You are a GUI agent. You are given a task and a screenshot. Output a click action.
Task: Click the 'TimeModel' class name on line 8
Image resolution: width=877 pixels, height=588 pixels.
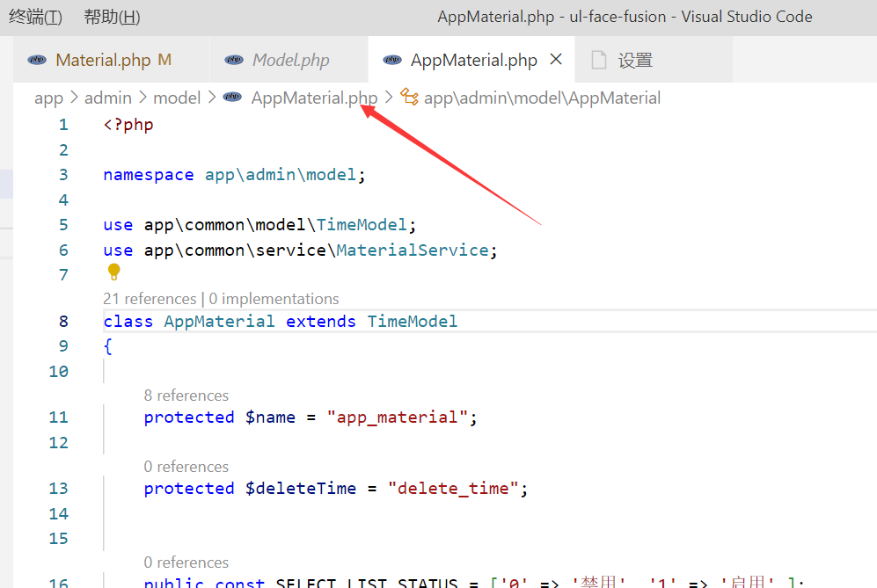click(x=413, y=322)
